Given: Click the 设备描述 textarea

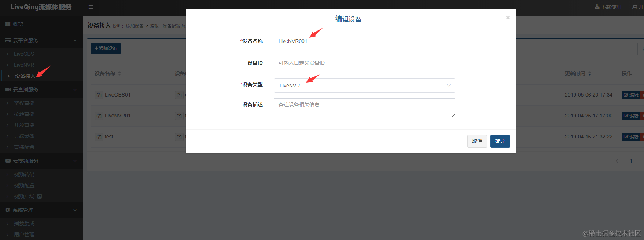Looking at the screenshot, I should click(364, 108).
